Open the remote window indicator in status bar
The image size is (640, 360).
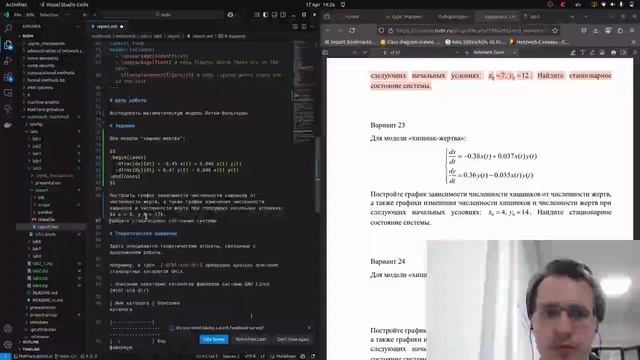click(5, 356)
